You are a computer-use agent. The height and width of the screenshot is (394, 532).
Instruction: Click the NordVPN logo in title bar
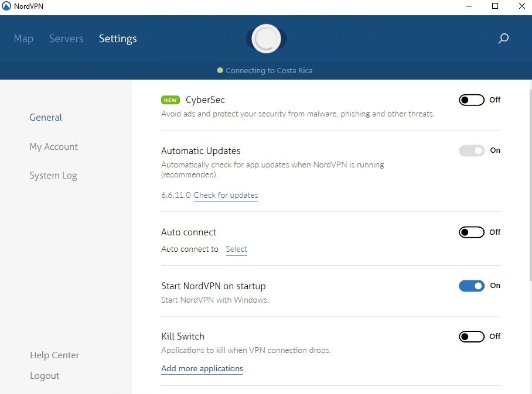(6, 6)
